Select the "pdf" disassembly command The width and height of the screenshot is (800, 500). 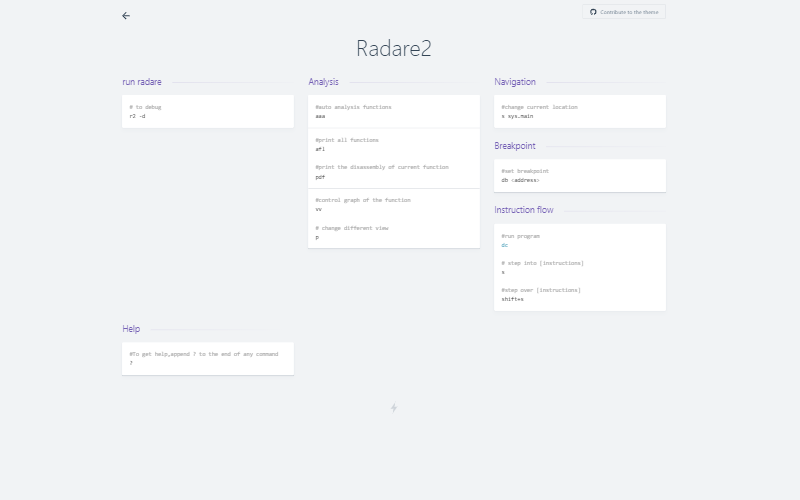pyautogui.click(x=320, y=177)
